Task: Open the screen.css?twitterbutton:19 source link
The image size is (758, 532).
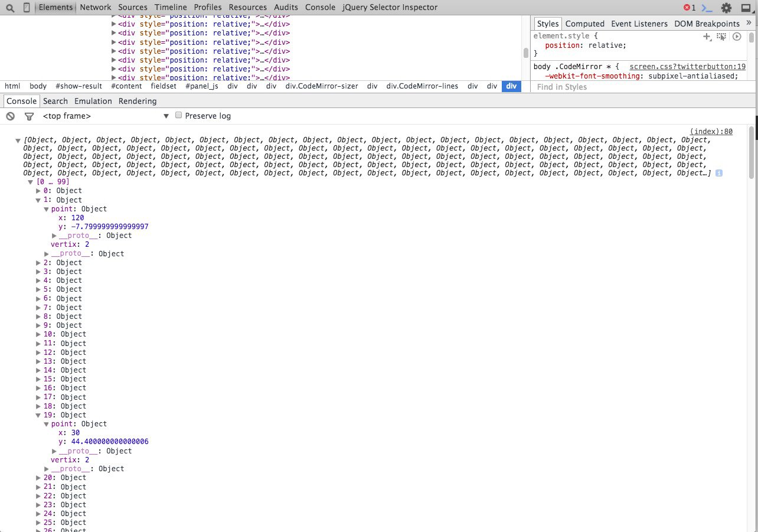Action: point(688,67)
